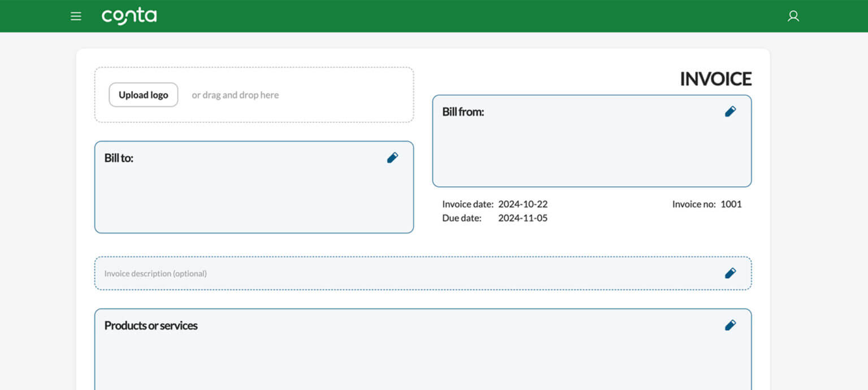Click the pencil icon in Bill to

pyautogui.click(x=392, y=158)
